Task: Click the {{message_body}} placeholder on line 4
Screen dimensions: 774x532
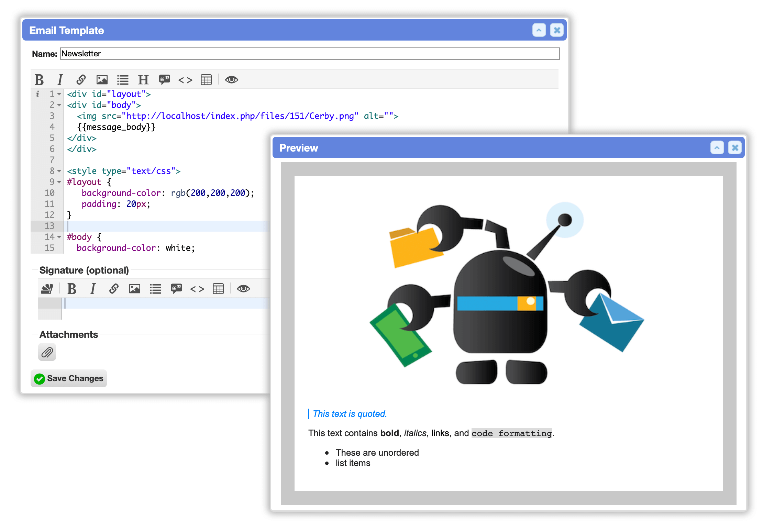Action: point(116,127)
